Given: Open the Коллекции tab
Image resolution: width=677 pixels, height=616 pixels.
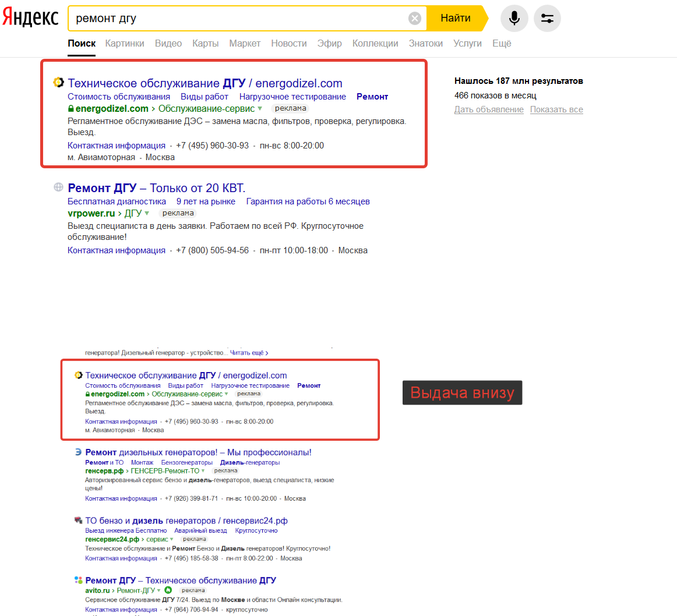Looking at the screenshot, I should click(x=375, y=43).
